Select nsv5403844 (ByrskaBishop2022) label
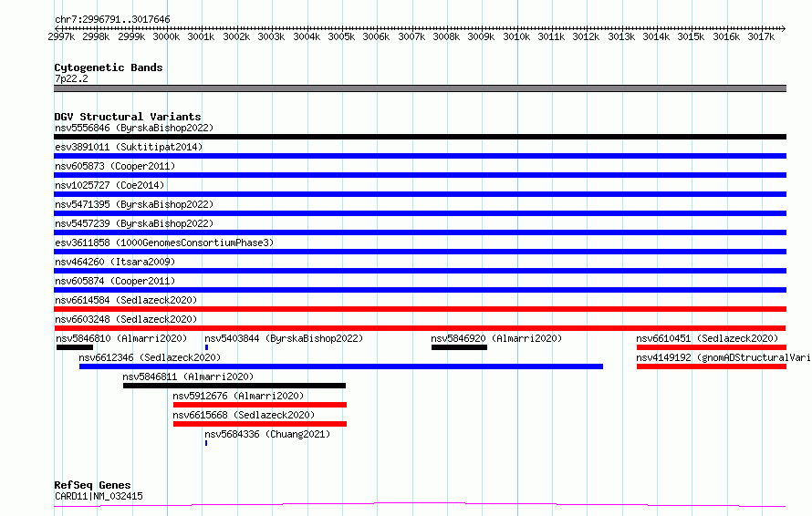The height and width of the screenshot is (516, 812). tap(284, 338)
